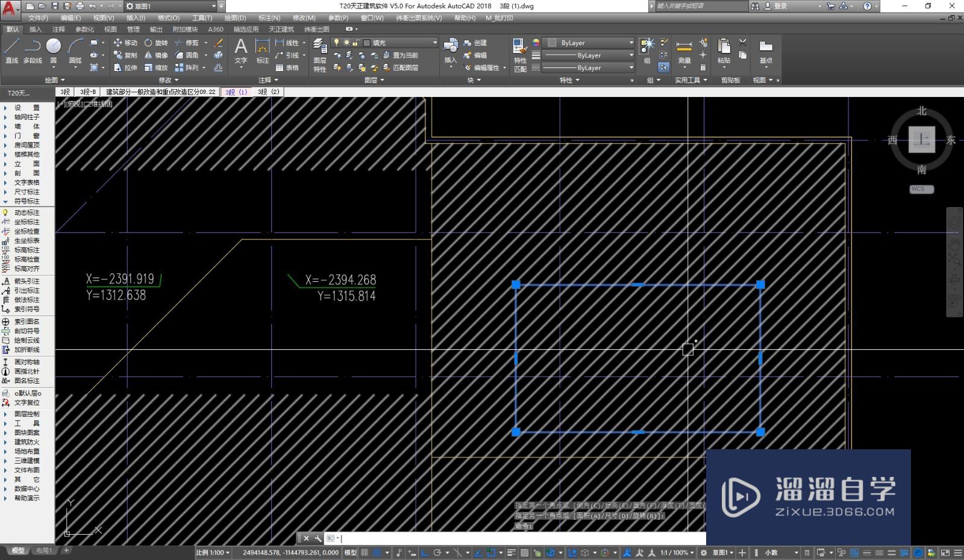
Task: Click the Fillet (圆角) tool
Action: (x=187, y=55)
